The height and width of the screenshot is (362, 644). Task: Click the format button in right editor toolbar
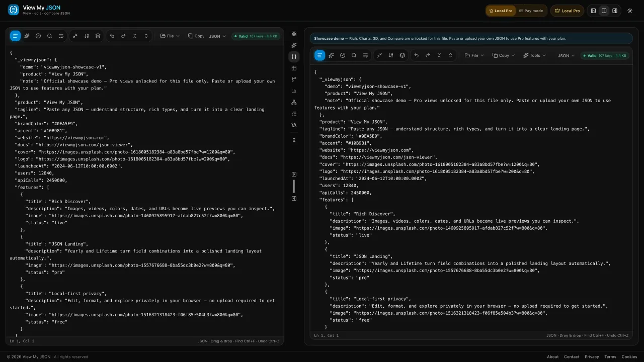pyautogui.click(x=319, y=55)
